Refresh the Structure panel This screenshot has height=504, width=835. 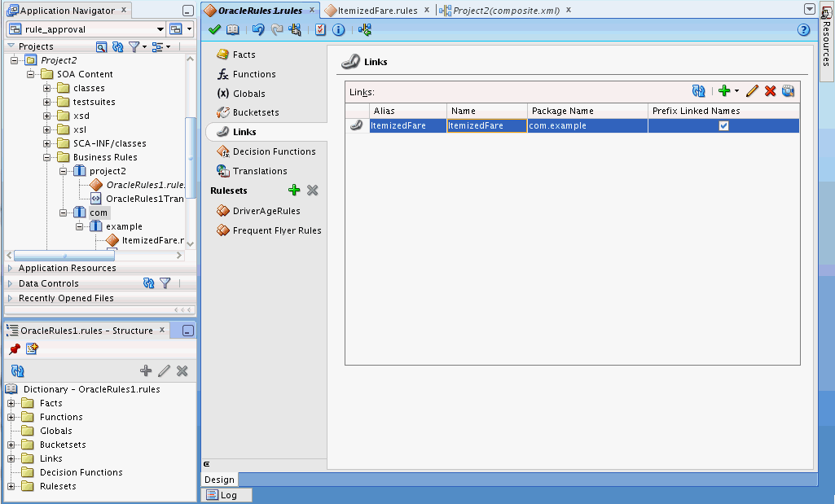[x=18, y=371]
